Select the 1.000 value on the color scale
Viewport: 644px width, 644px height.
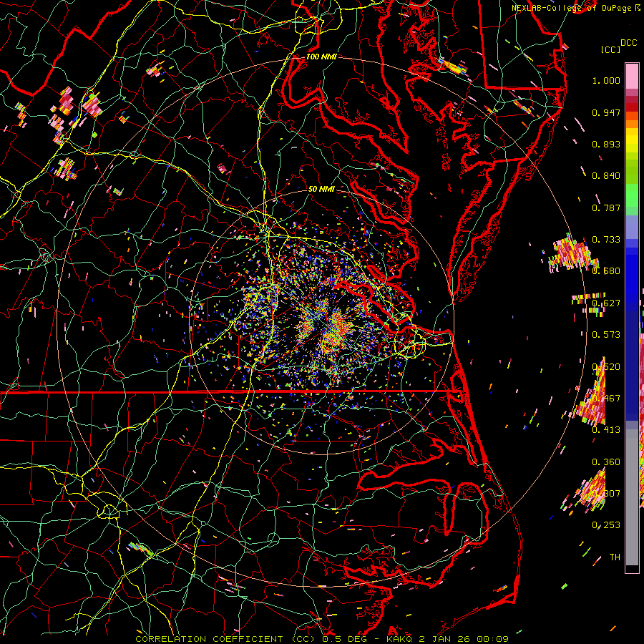(606, 80)
